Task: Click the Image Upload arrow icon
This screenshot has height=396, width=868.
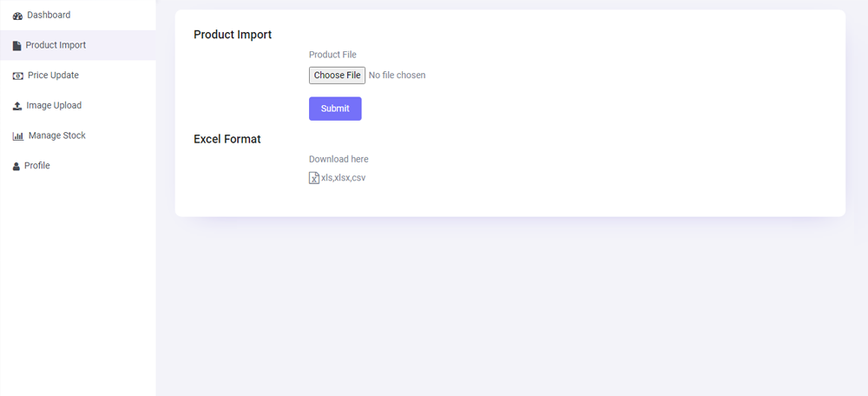Action: pos(17,106)
